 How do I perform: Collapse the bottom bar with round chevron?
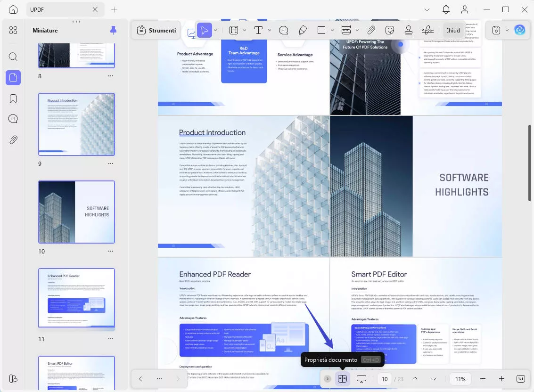pyautogui.click(x=327, y=379)
